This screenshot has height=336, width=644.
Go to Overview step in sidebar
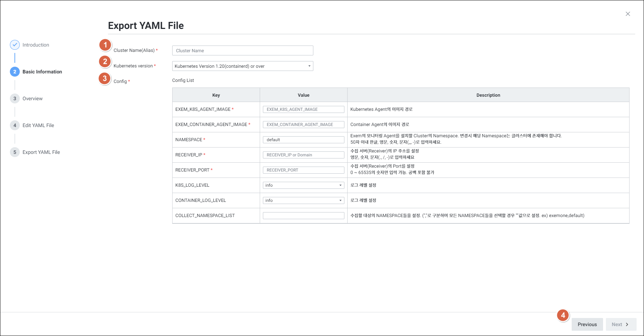click(x=32, y=98)
